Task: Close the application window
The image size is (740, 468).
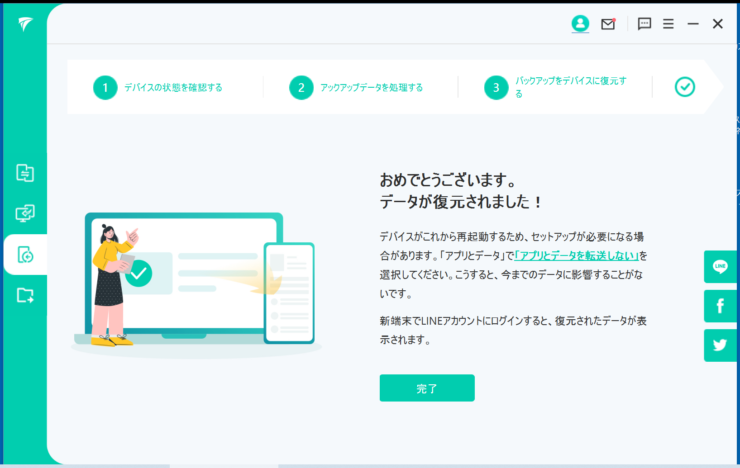Action: click(718, 24)
